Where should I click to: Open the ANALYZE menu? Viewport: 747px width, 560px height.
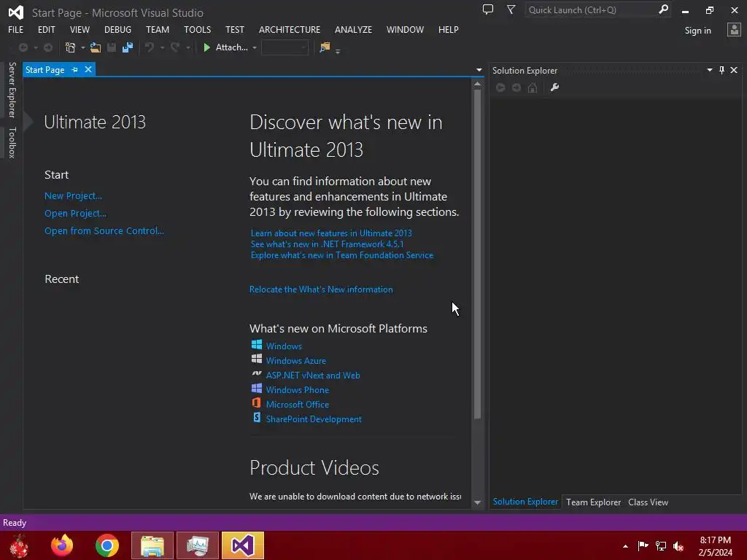[354, 29]
